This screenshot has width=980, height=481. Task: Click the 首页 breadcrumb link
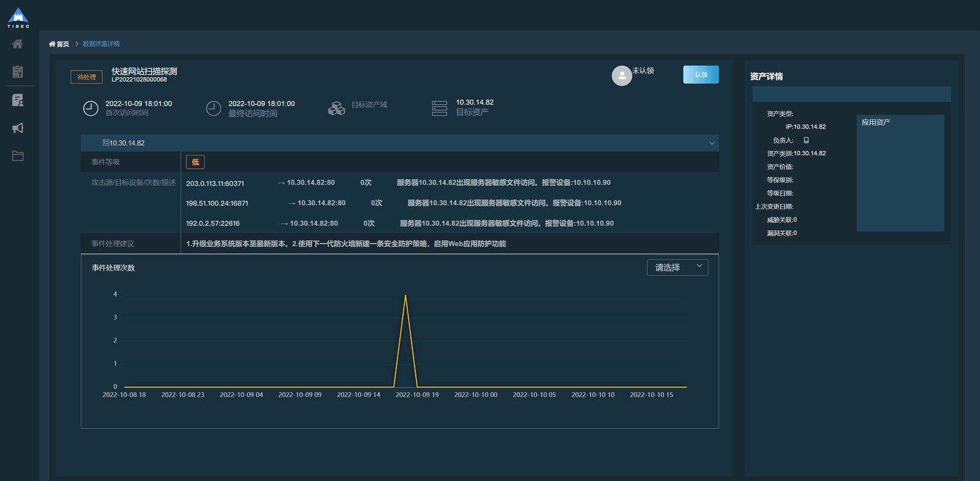click(x=59, y=44)
